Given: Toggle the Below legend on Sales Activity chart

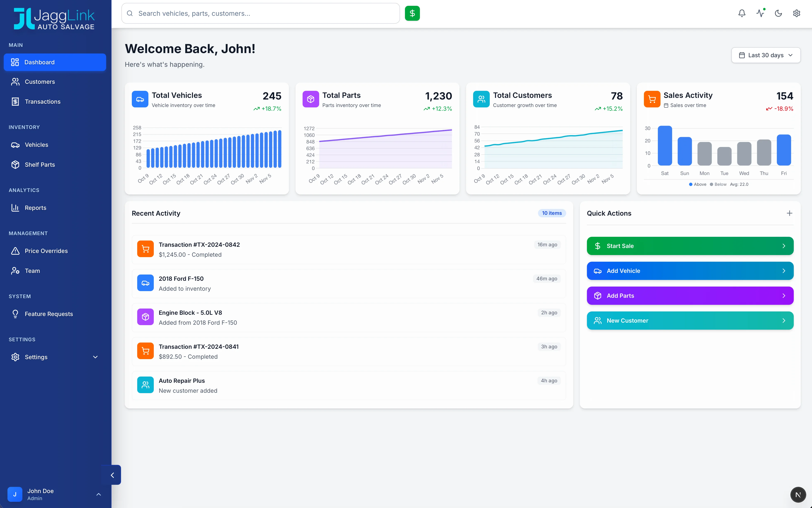Looking at the screenshot, I should (x=718, y=184).
